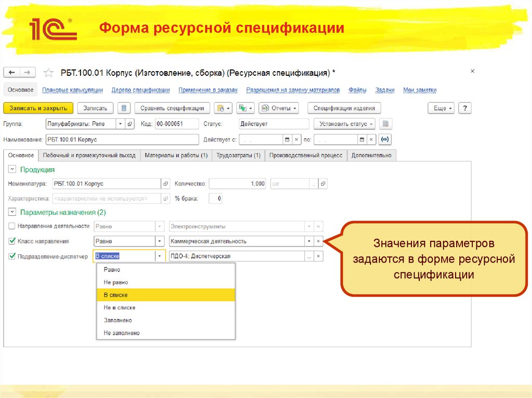Viewport: 532px width, 398px height.
Task: Collapse the Продукция section
Action: pos(11,169)
